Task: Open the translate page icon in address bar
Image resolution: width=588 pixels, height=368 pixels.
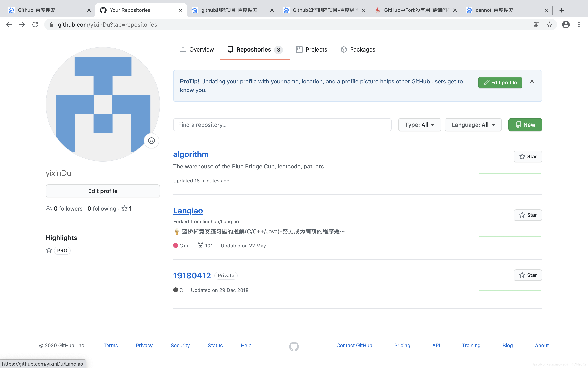Action: pyautogui.click(x=537, y=25)
